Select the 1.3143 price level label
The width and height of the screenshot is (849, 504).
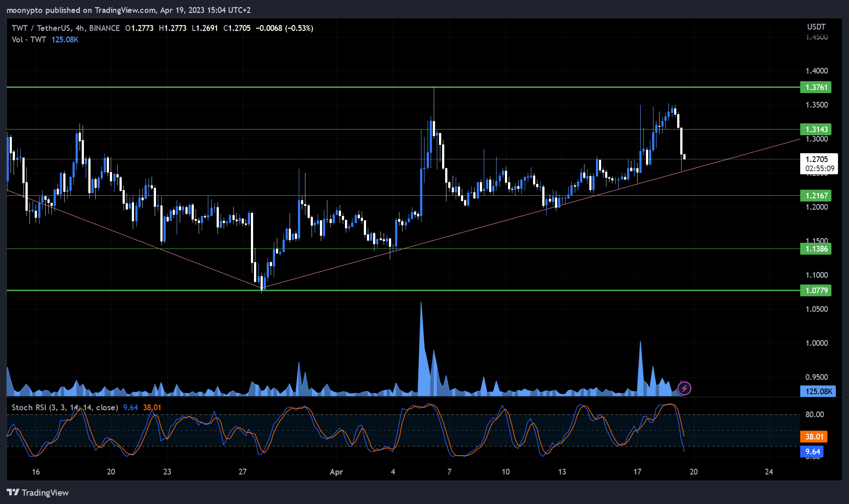(816, 130)
